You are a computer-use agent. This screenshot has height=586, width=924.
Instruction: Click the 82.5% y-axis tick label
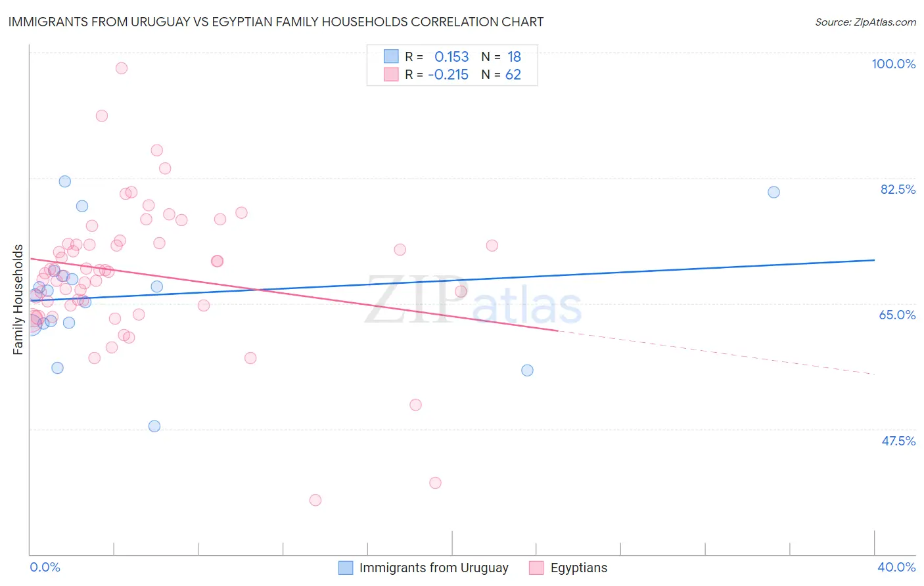tap(898, 189)
